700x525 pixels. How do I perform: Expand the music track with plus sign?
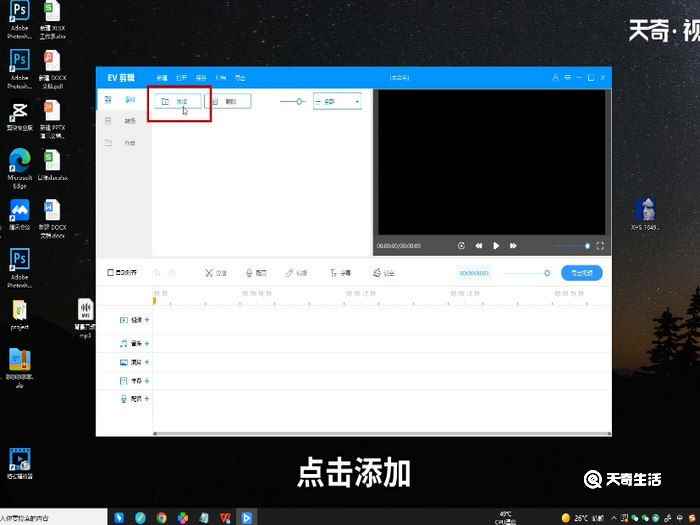pyautogui.click(x=147, y=343)
